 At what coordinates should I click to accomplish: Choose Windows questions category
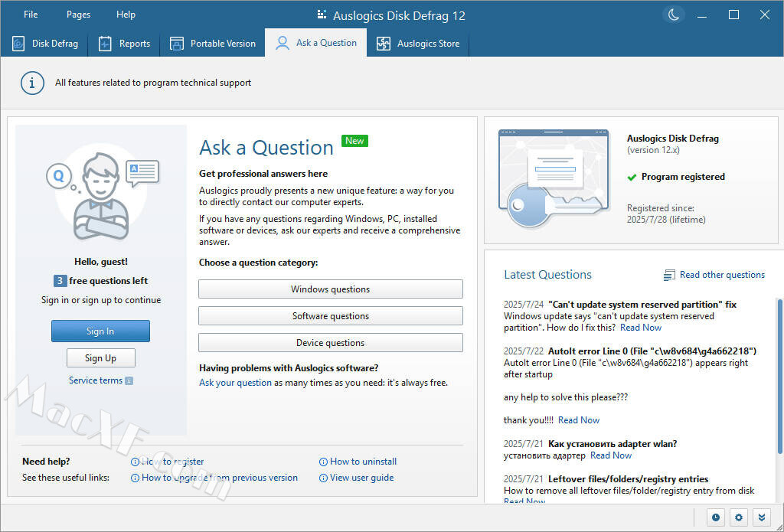click(331, 289)
